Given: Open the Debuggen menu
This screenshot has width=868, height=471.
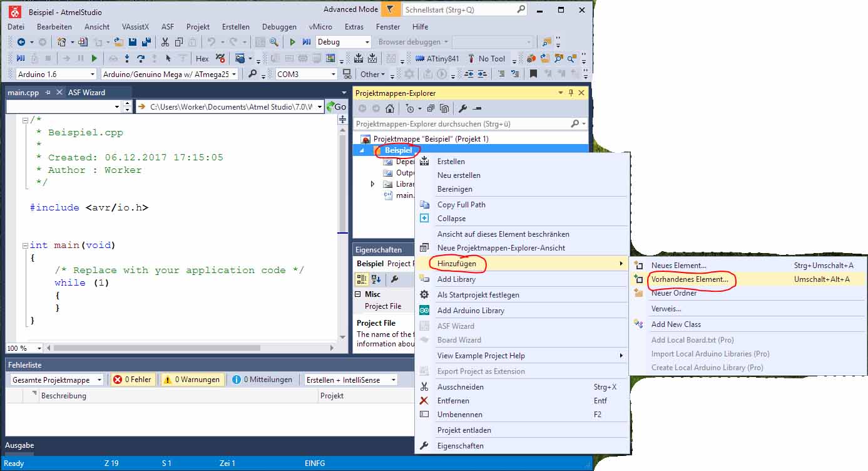Looking at the screenshot, I should pyautogui.click(x=279, y=27).
